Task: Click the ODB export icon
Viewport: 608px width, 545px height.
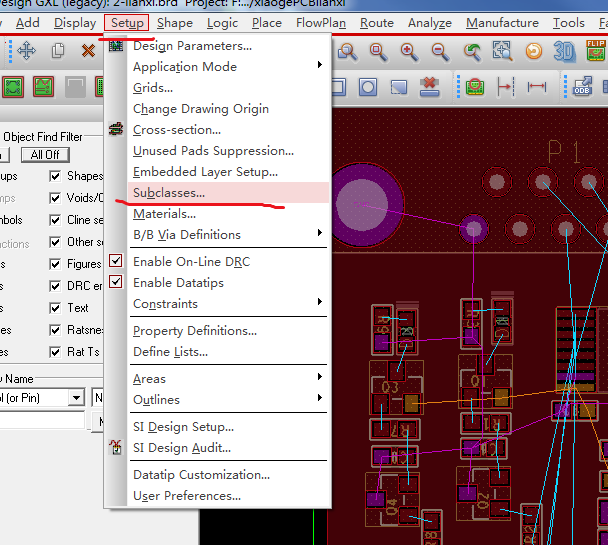Action: point(581,87)
